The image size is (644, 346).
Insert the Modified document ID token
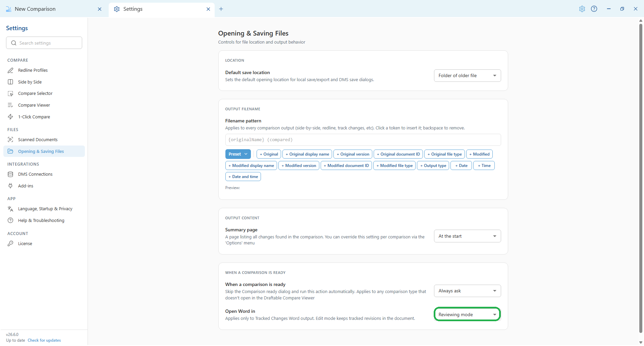point(346,166)
